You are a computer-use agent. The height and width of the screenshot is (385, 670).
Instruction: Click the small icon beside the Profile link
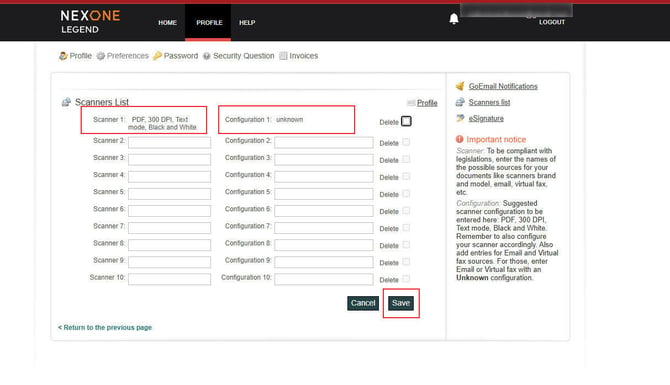[x=411, y=103]
